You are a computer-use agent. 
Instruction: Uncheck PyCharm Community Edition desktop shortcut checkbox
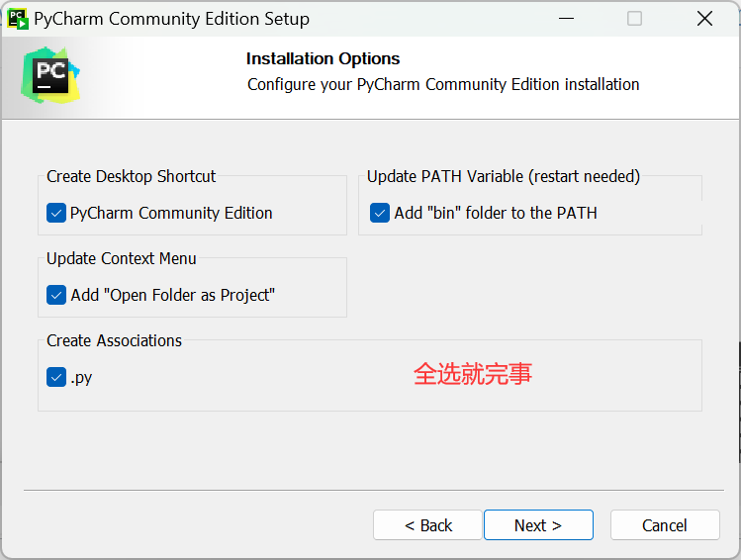click(56, 213)
